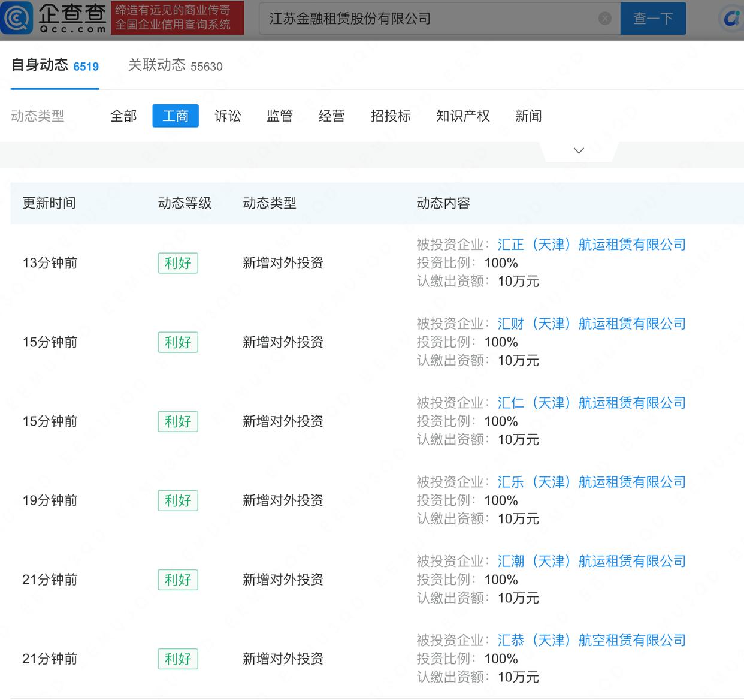Click 利好 tag in the 13分钟前 row
This screenshot has height=700, width=744.
(x=178, y=263)
